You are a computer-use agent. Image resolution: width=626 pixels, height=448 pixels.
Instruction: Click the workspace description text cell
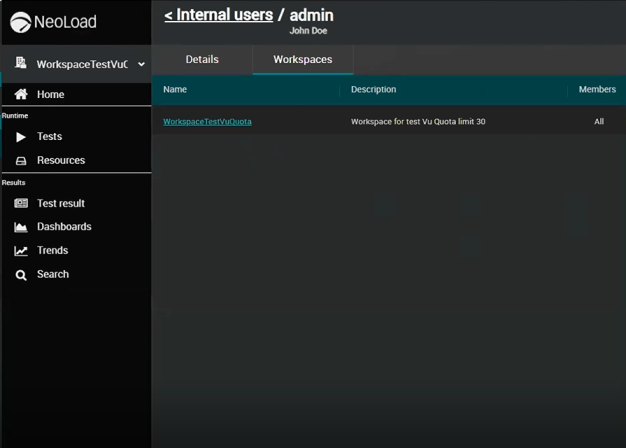[418, 122]
